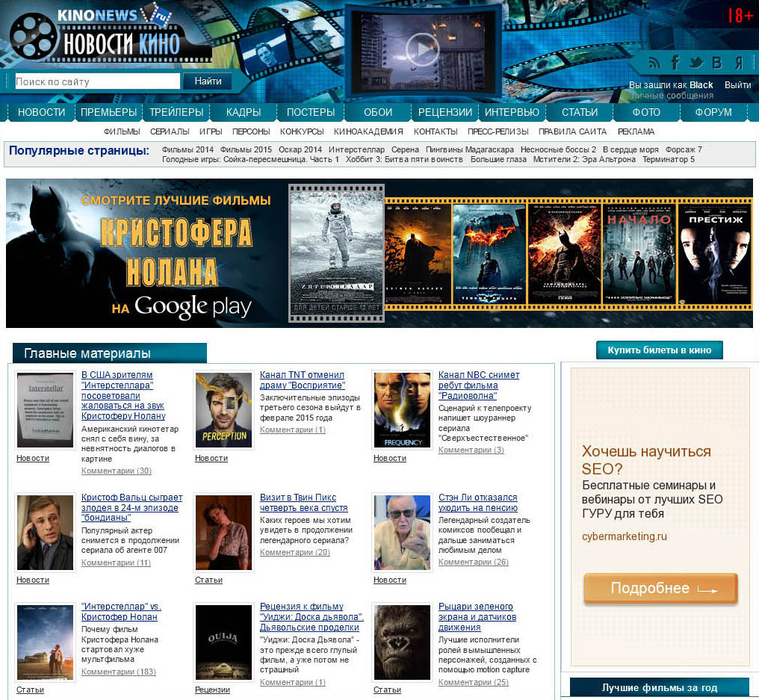Image resolution: width=759 pixels, height=700 pixels.
Task: Open Личные сообщения link
Action: [x=672, y=96]
